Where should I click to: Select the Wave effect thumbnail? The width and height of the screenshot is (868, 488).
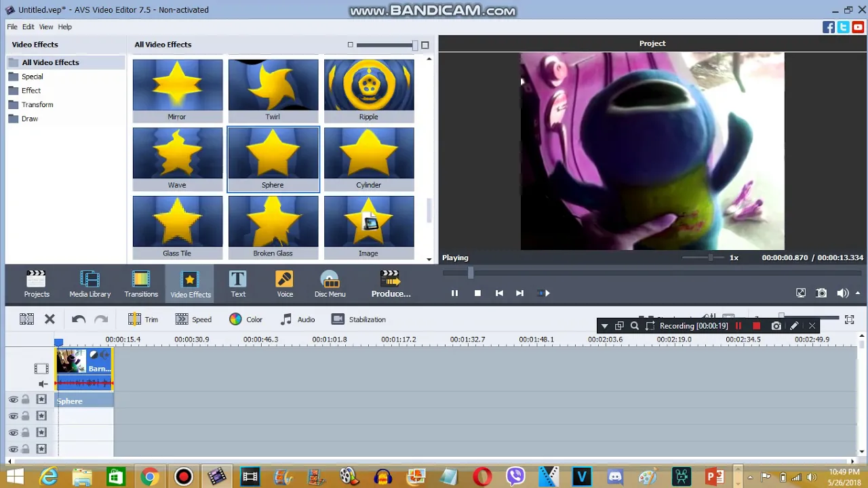click(178, 159)
